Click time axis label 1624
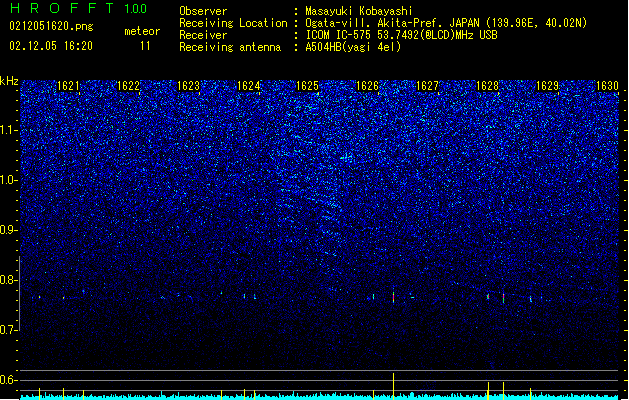This screenshot has height=400, width=629. [248, 86]
